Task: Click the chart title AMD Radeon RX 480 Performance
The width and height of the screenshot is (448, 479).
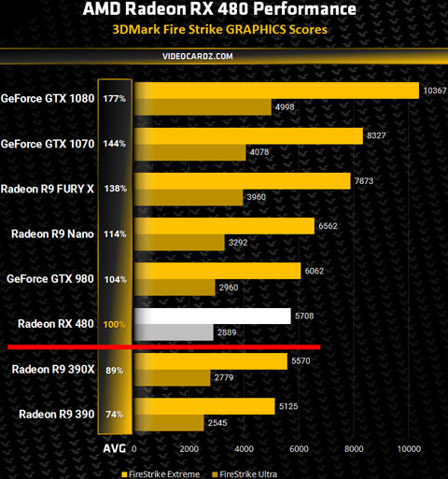Action: [219, 8]
